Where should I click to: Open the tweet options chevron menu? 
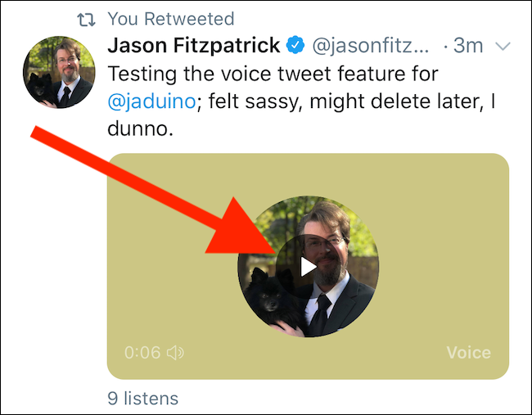tap(503, 46)
